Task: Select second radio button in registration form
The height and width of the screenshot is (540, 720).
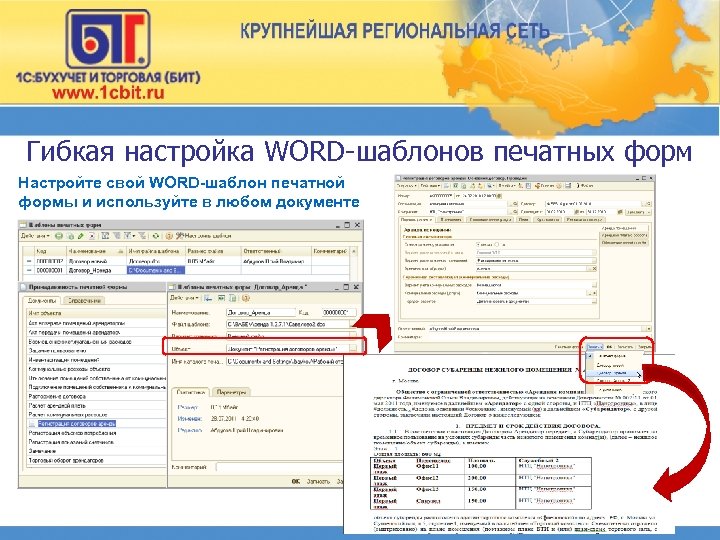Action: (x=496, y=245)
